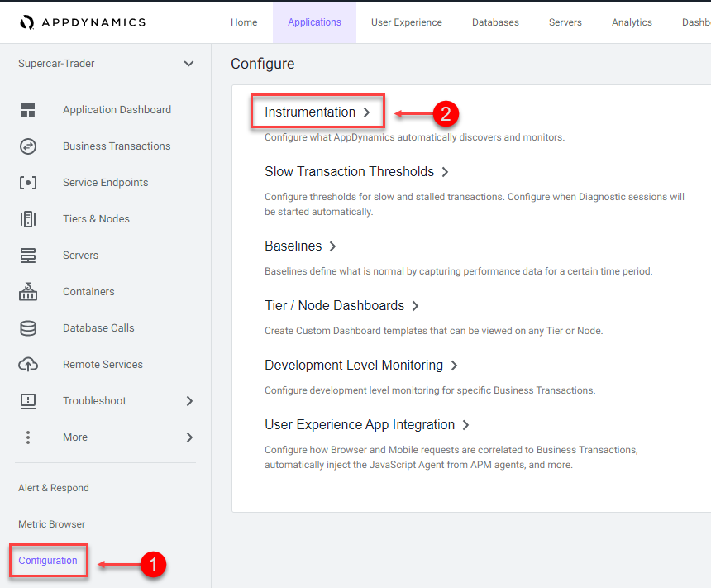Select the Applications tab
The height and width of the screenshot is (588, 711).
pos(314,22)
